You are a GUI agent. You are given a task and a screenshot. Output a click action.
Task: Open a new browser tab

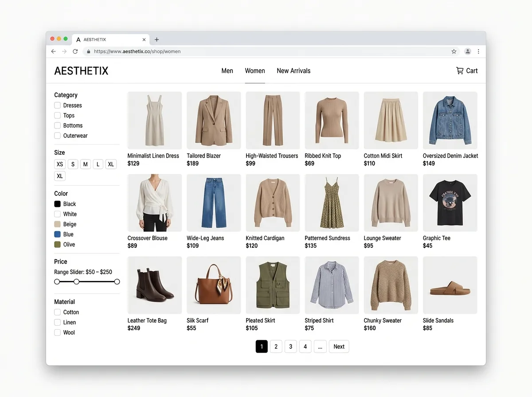tap(156, 39)
